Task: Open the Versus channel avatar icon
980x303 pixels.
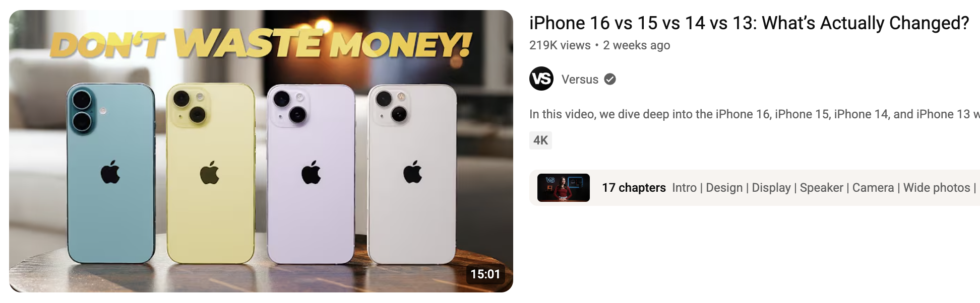Action: tap(541, 79)
